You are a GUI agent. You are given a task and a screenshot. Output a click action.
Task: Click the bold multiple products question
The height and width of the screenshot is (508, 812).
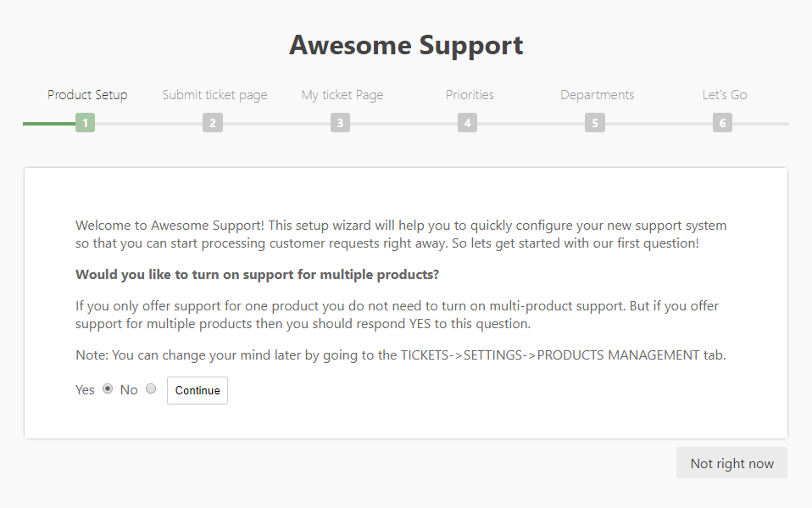258,274
